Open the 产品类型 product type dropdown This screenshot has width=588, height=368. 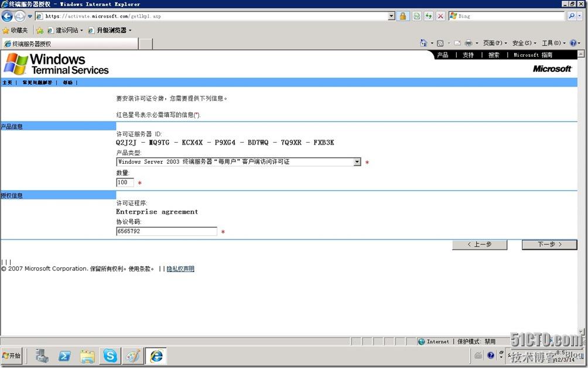(x=238, y=162)
